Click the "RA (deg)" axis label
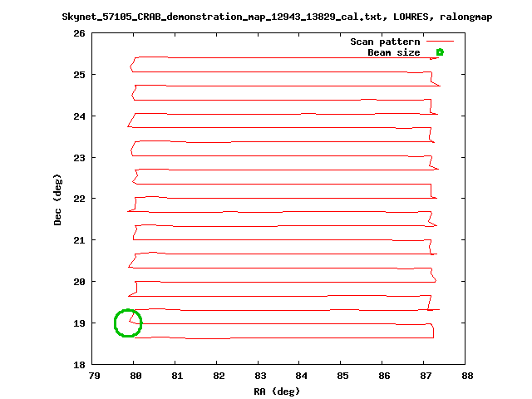 pyautogui.click(x=277, y=392)
